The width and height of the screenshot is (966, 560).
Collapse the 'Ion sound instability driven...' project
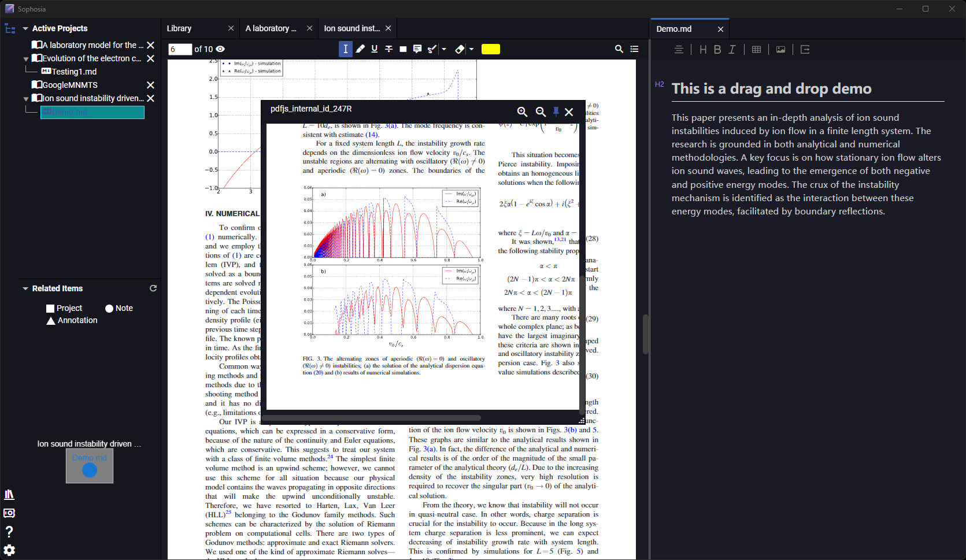pyautogui.click(x=26, y=99)
